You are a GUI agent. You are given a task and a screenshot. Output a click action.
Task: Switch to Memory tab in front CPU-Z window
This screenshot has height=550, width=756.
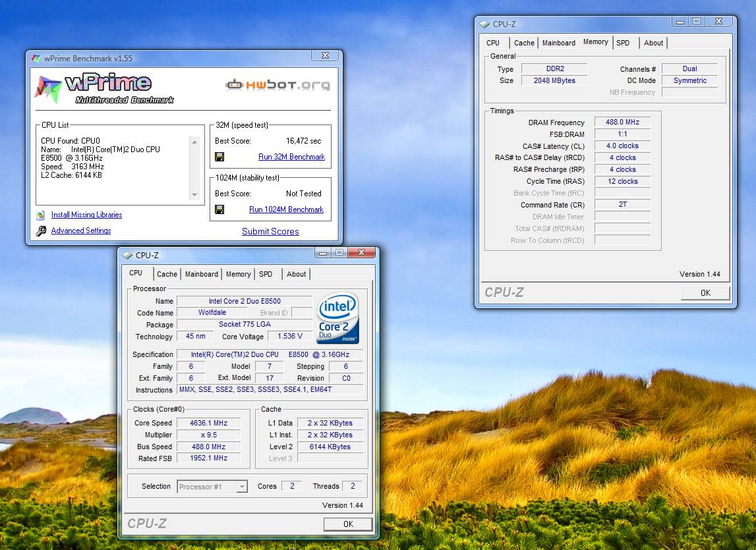pyautogui.click(x=238, y=274)
